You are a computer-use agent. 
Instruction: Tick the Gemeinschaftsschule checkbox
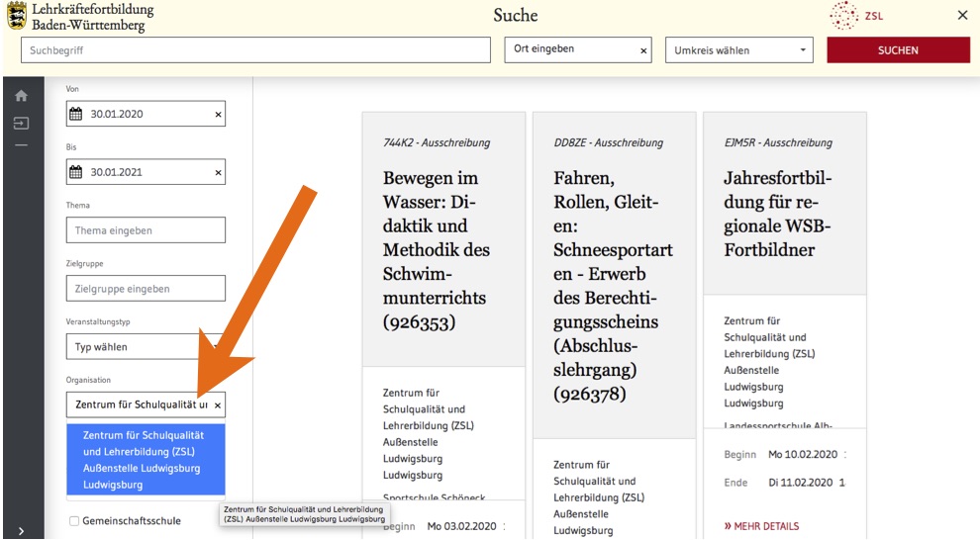click(x=74, y=520)
